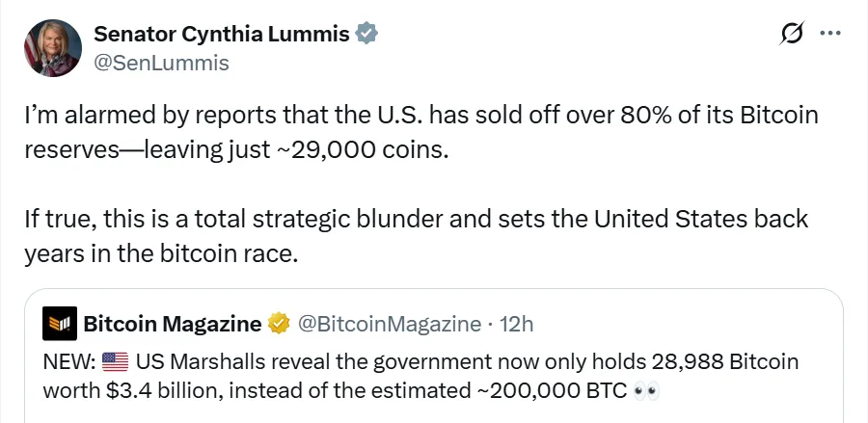Visit the @SenLummis handle

(160, 63)
